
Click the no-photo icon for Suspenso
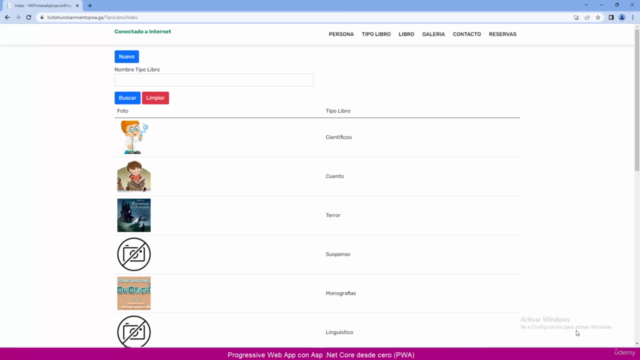134,254
